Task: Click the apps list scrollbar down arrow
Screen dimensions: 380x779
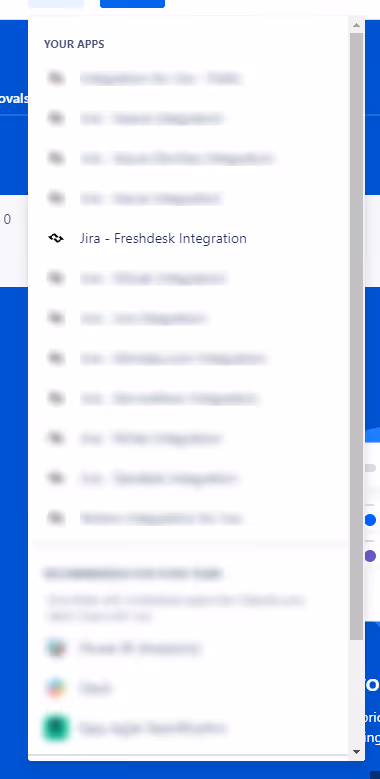Action: pos(356,752)
